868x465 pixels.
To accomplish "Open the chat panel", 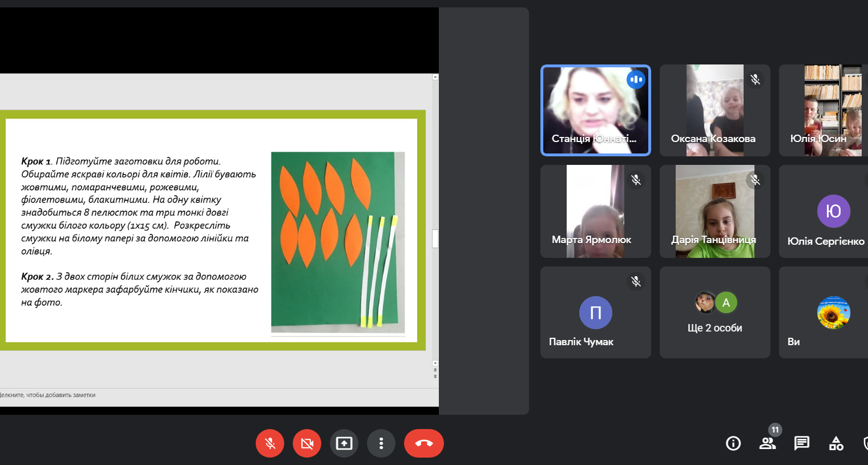I will point(802,443).
